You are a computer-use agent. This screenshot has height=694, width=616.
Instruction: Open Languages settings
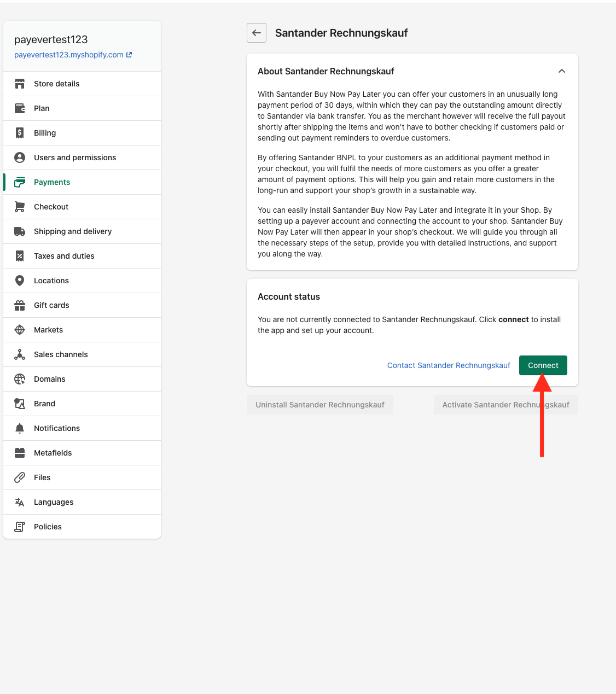[82, 502]
